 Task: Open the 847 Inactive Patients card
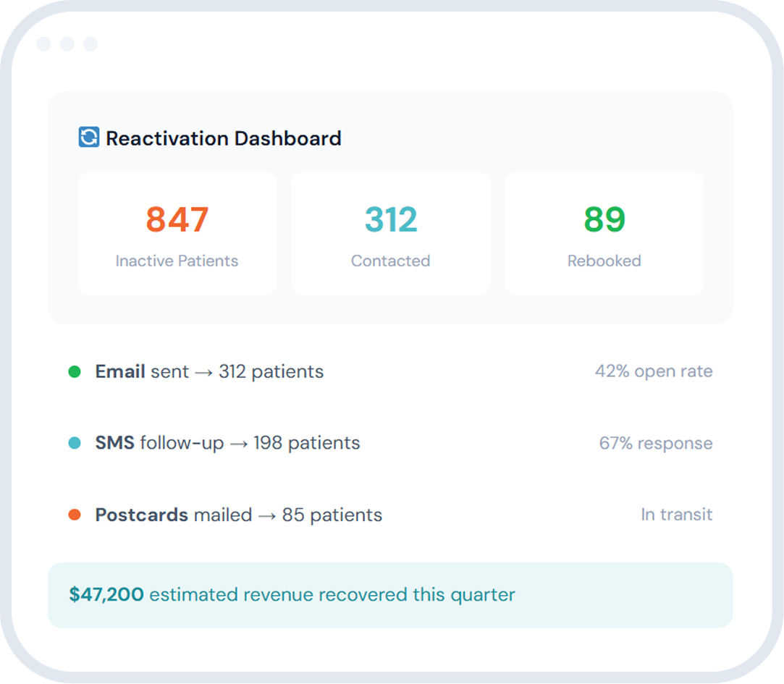[x=177, y=233]
